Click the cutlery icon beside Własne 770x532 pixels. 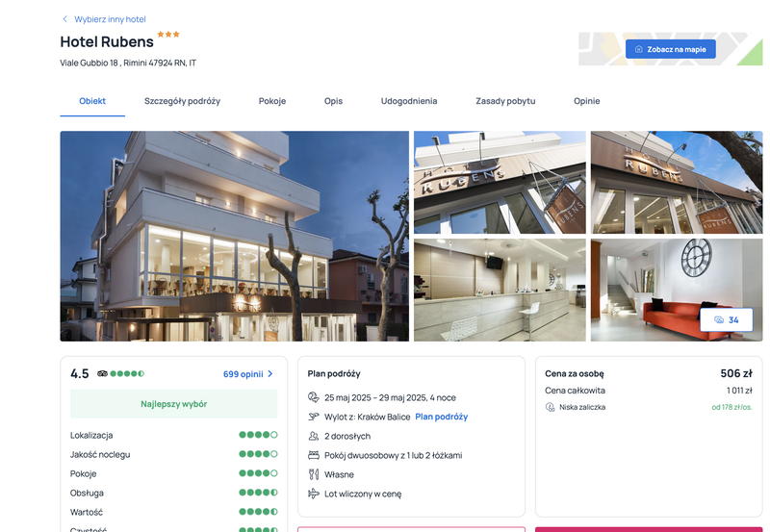[314, 474]
